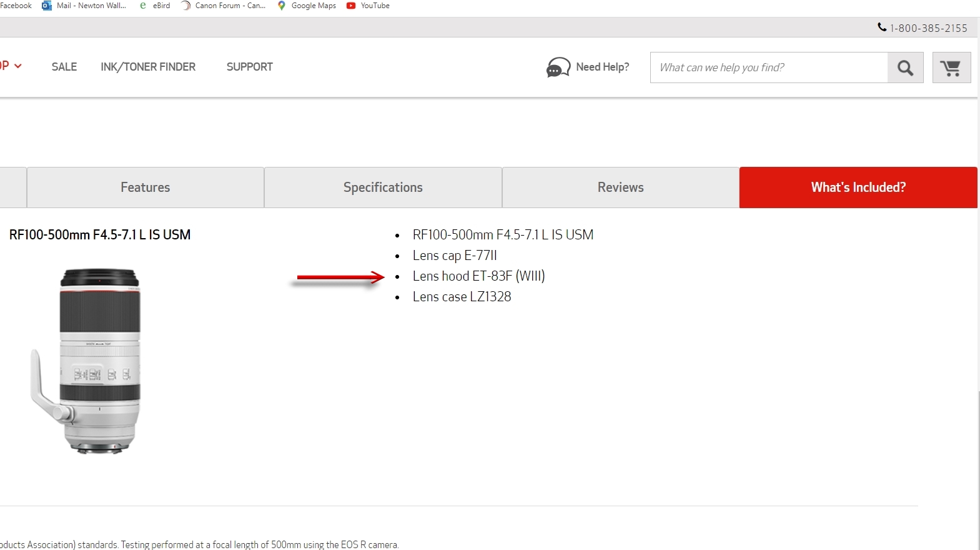The image size is (980, 550).
Task: Focus the 'What can we help you find?' search box
Action: pyautogui.click(x=769, y=67)
